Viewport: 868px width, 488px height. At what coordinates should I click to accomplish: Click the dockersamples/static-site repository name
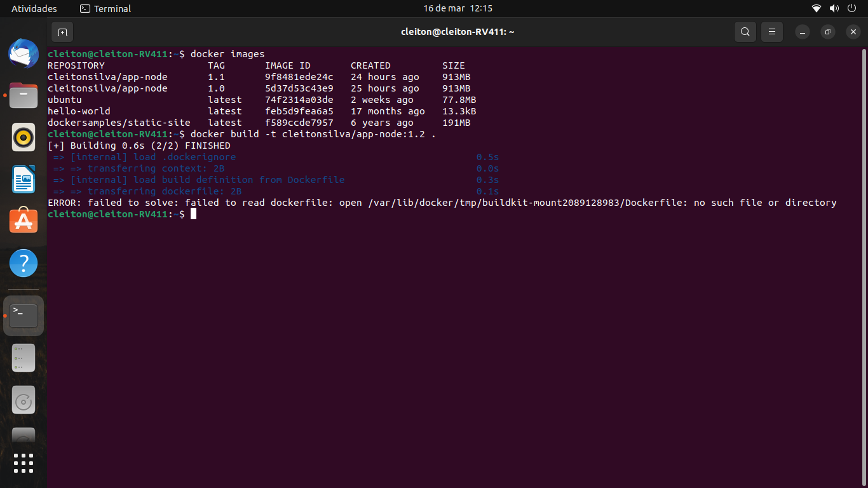click(x=119, y=123)
